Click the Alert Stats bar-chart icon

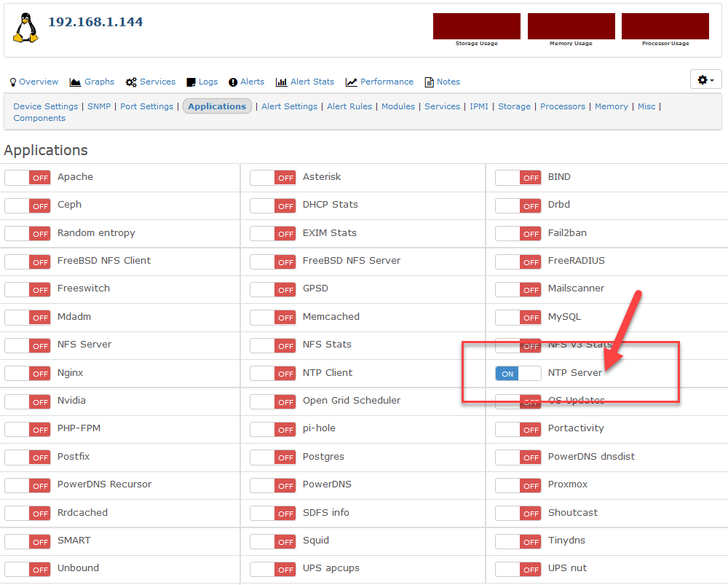(x=283, y=82)
